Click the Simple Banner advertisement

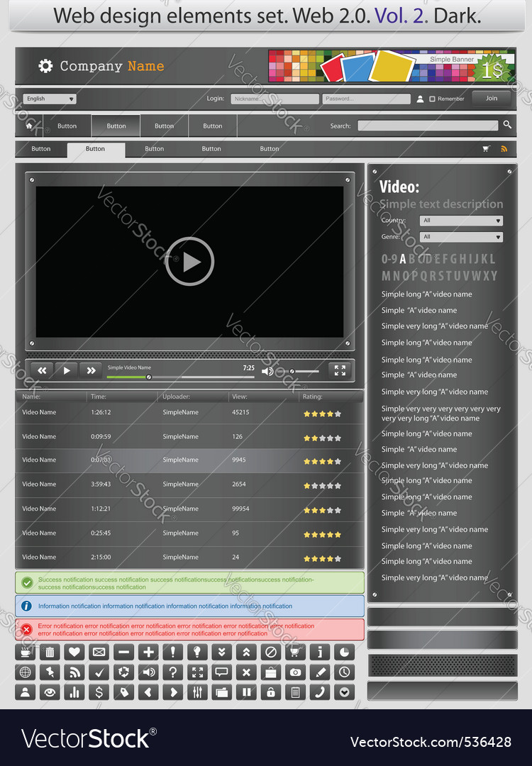tap(392, 65)
